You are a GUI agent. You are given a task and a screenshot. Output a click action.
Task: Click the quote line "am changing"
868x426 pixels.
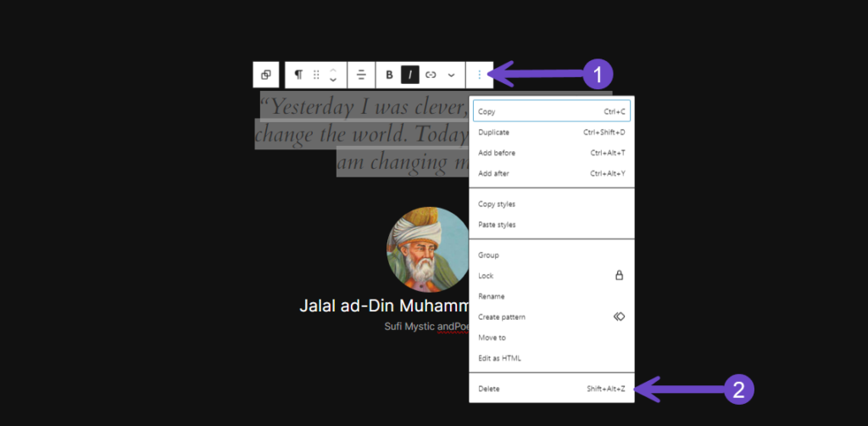pyautogui.click(x=403, y=162)
